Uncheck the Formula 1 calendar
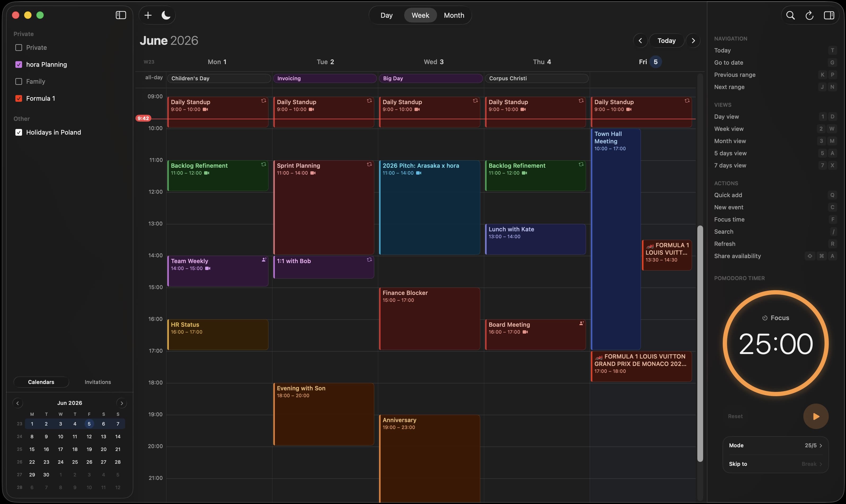Viewport: 846px width, 504px height. coord(19,99)
